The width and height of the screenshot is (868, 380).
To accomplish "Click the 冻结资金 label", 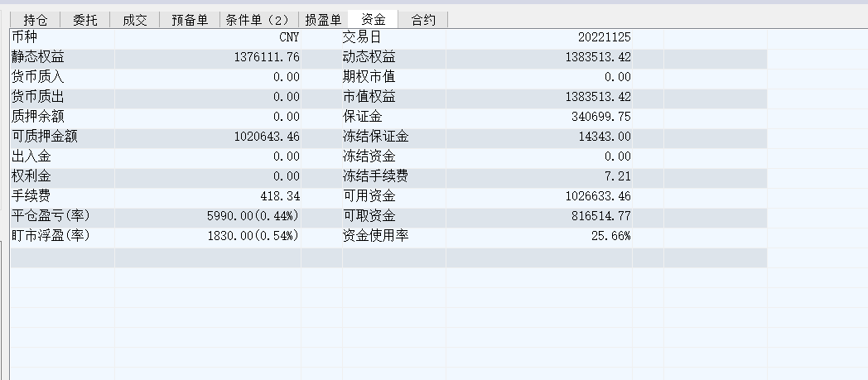I will pyautogui.click(x=369, y=156).
